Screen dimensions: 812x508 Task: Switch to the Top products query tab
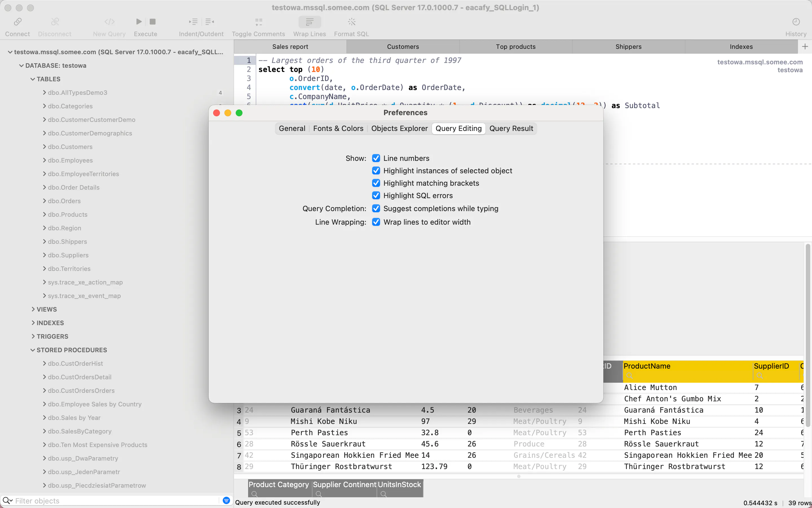pyautogui.click(x=516, y=47)
